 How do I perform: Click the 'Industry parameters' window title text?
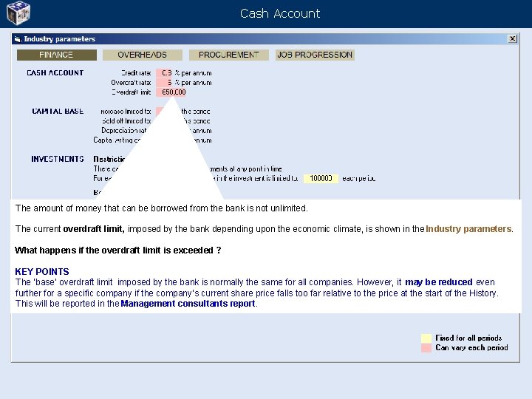click(x=59, y=39)
